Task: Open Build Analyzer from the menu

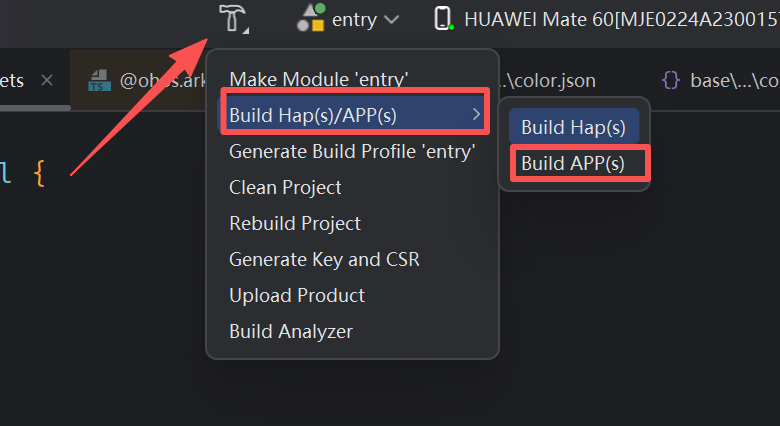Action: [291, 331]
